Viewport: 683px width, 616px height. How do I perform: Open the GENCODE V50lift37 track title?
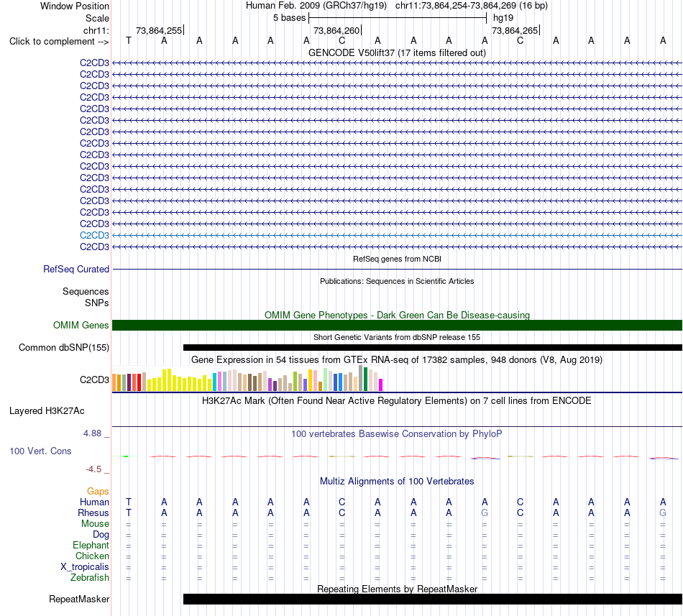397,52
